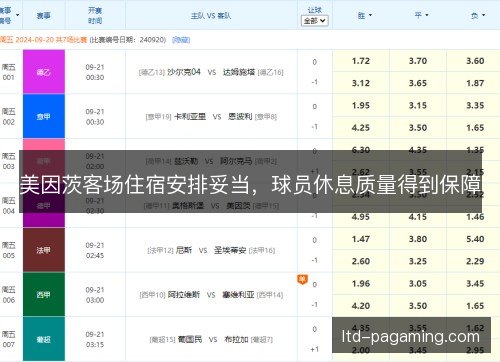Open away team 布拉加
500x362 pixels.
click(x=236, y=339)
